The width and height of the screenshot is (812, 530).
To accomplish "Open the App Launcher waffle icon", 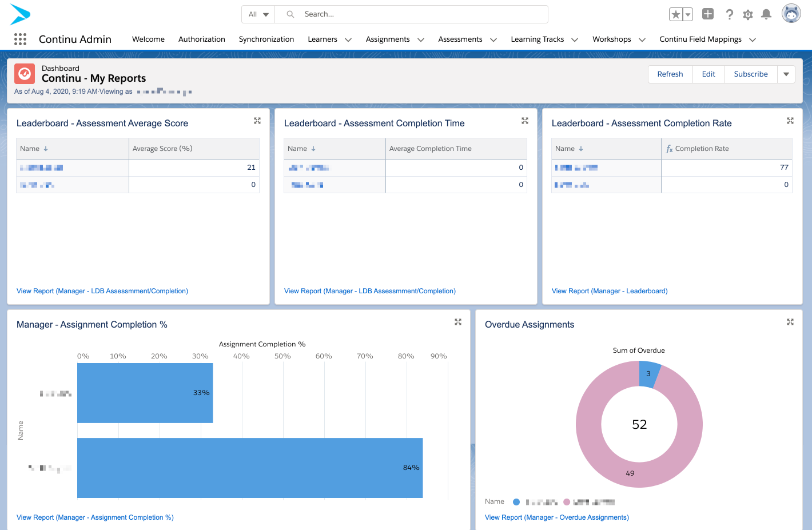I will click(x=20, y=39).
